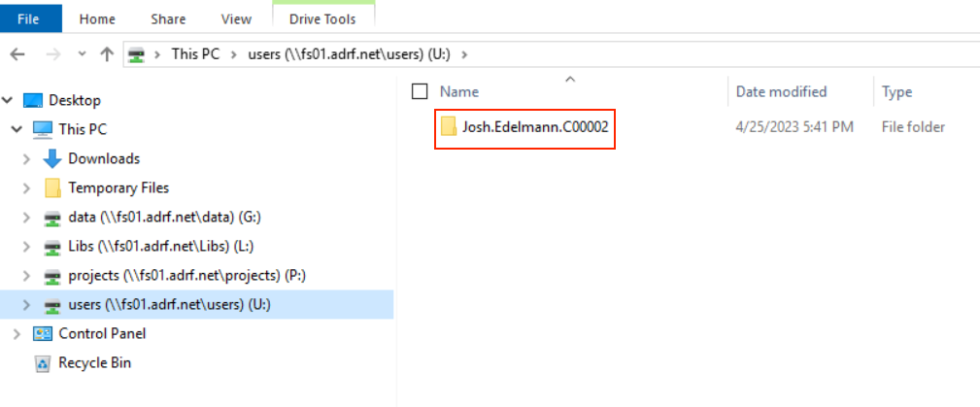980x407 pixels.
Task: Sort by Date modified column header
Action: pos(781,92)
